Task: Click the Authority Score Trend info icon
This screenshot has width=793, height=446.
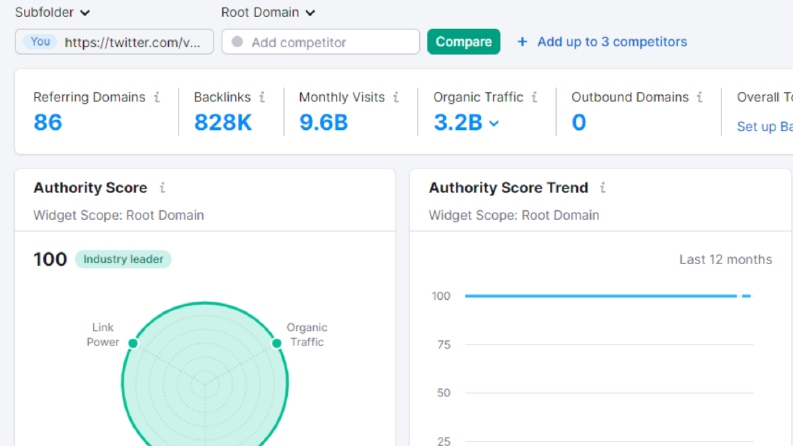Action: (602, 188)
